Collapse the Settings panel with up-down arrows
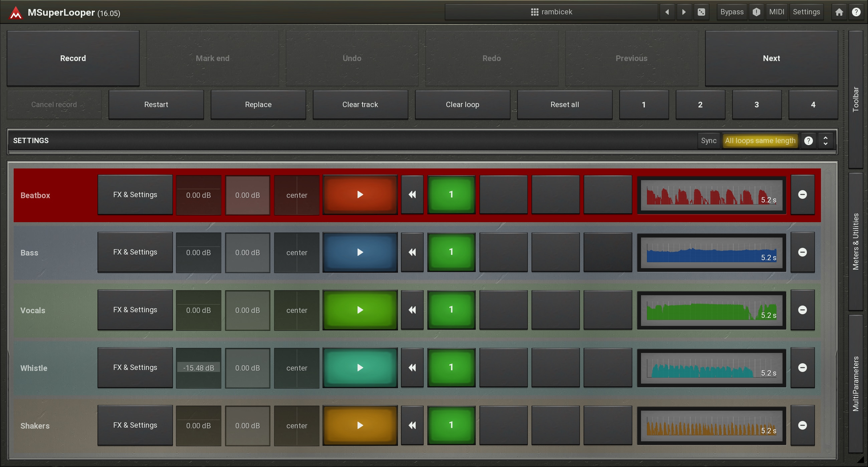Screen dimensions: 868x467 pos(825,141)
